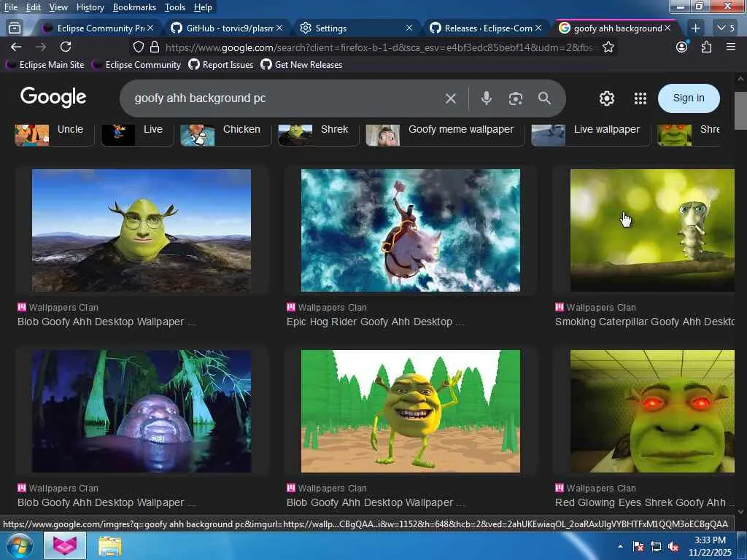Viewport: 747px width, 560px height.
Task: Go back to the previous page
Action: (x=16, y=47)
